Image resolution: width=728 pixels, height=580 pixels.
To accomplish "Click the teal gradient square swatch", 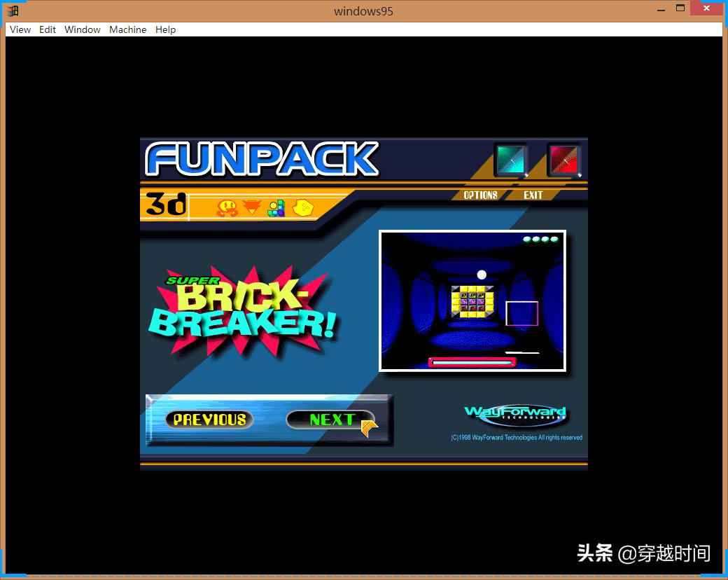I will 510,160.
